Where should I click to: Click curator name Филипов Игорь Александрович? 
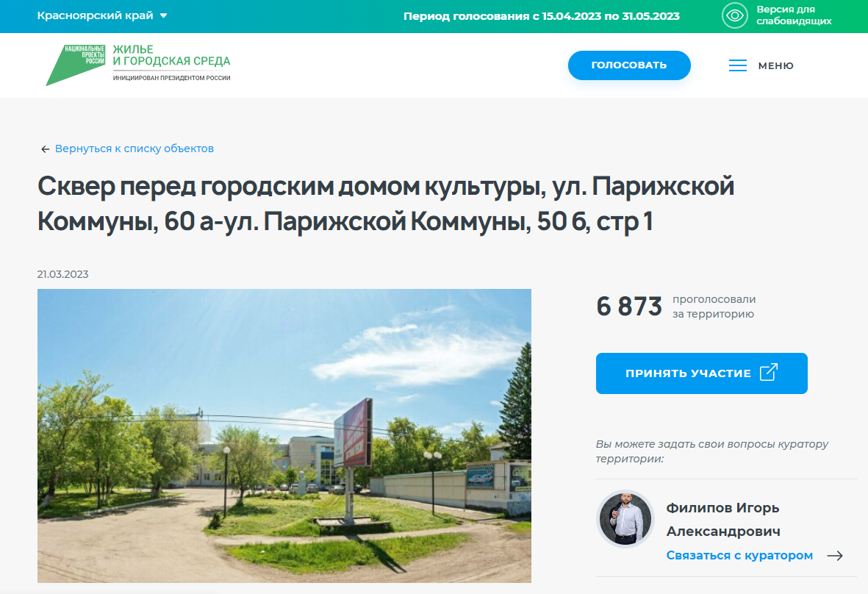(x=723, y=519)
